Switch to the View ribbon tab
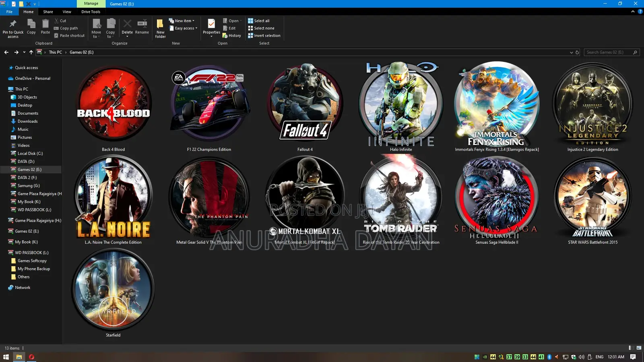644x362 pixels. tap(67, 12)
